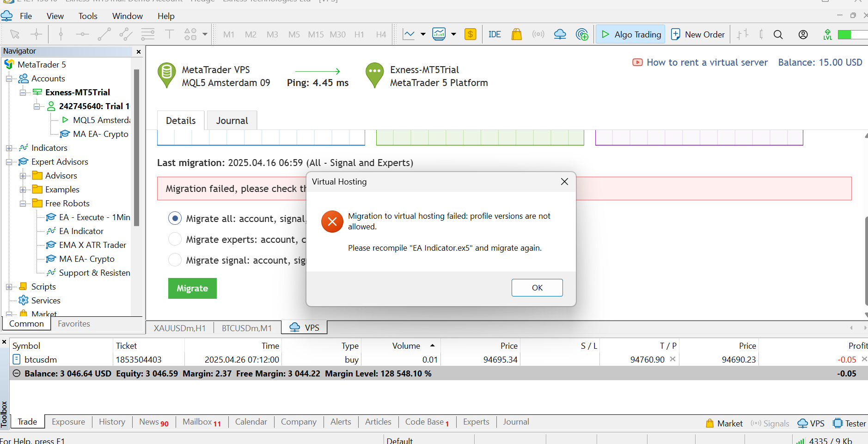Open the Market shopping bag icon
Image resolution: width=868 pixels, height=444 pixels.
tap(516, 34)
